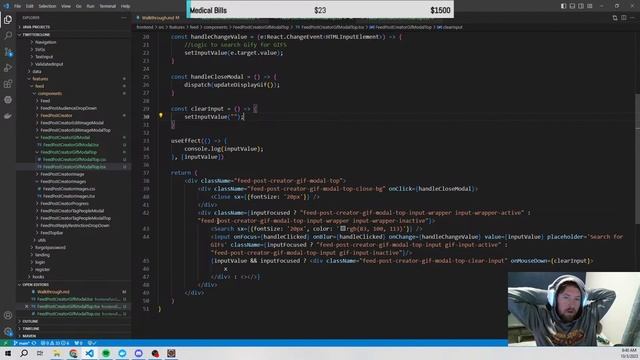This screenshot has height=360, width=640.
Task: Open the Terminal menu
Action: (x=108, y=6)
